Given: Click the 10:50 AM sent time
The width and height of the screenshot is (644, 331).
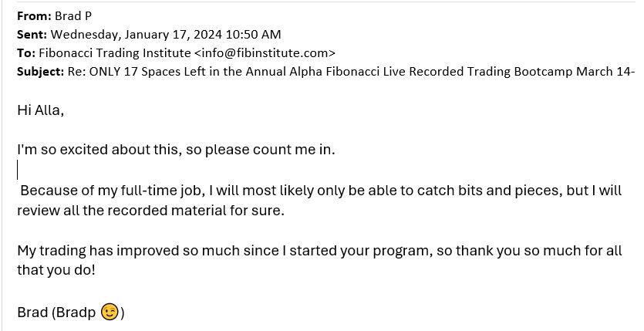Looking at the screenshot, I should point(254,35).
